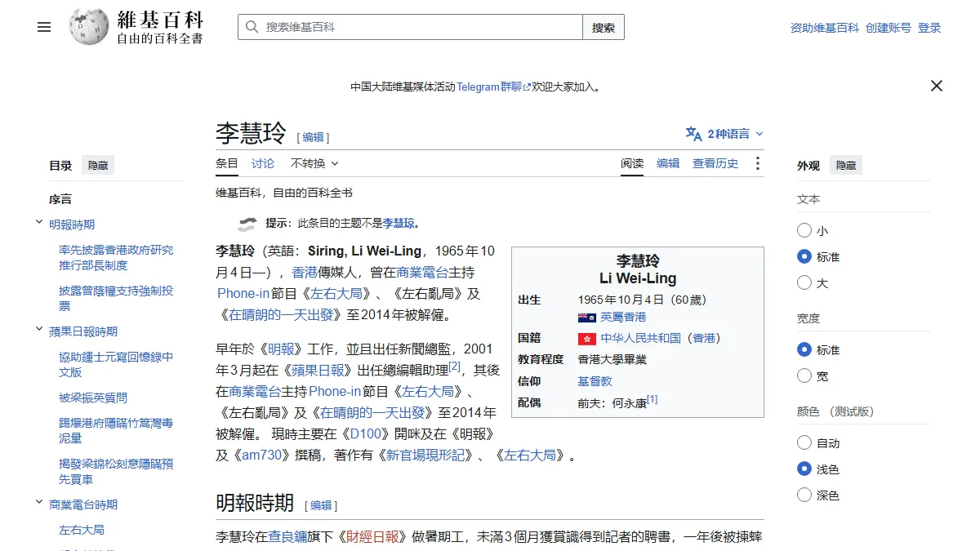This screenshot has height=551, width=980.
Task: Collapse the 蘋果日報時期 contents section
Action: [x=39, y=331]
